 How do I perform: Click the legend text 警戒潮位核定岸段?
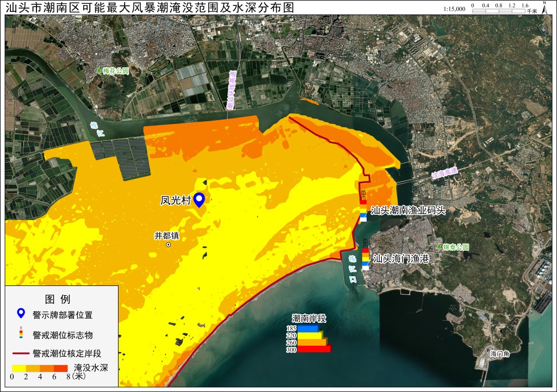point(67,353)
